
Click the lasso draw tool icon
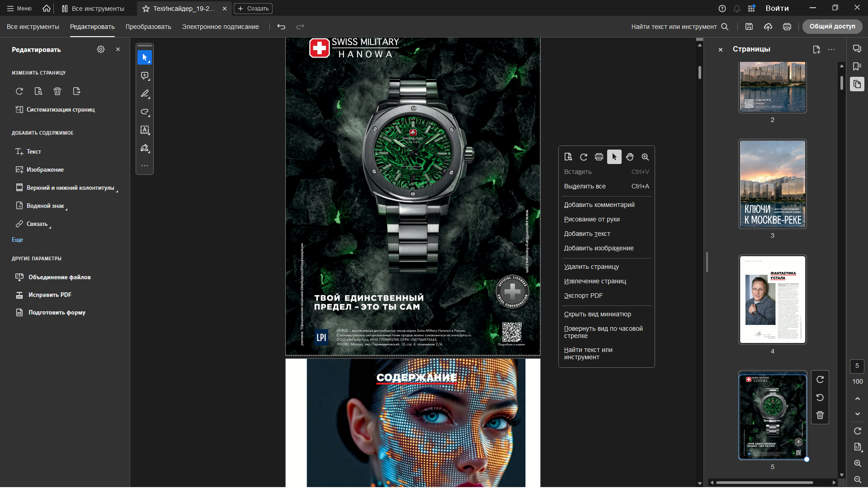[x=145, y=112]
